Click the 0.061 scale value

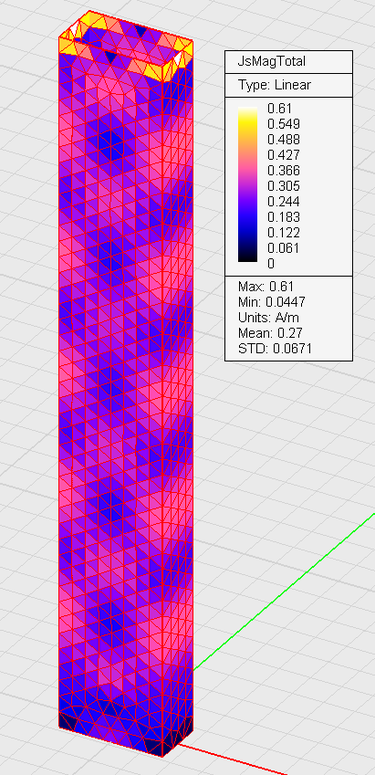(x=284, y=248)
